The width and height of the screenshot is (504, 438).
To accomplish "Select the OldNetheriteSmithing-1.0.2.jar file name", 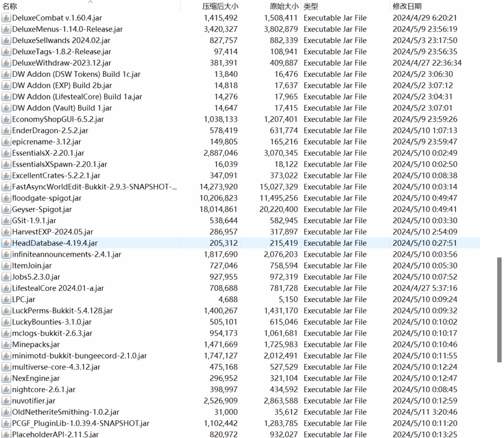I will click(65, 412).
